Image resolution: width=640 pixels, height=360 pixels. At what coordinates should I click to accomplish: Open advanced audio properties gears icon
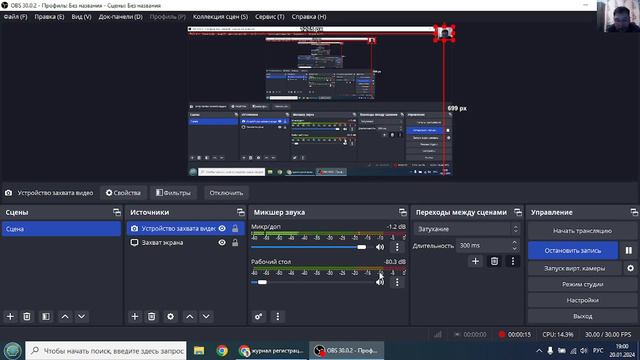point(258,316)
